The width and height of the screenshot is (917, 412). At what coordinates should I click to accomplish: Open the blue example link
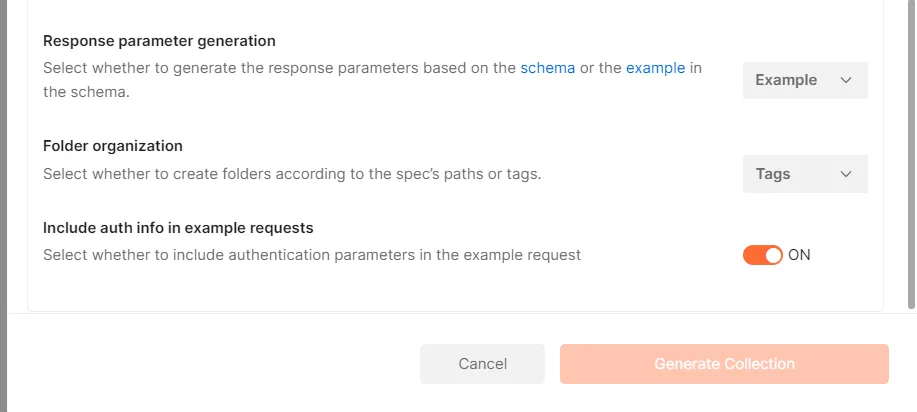[x=655, y=69]
